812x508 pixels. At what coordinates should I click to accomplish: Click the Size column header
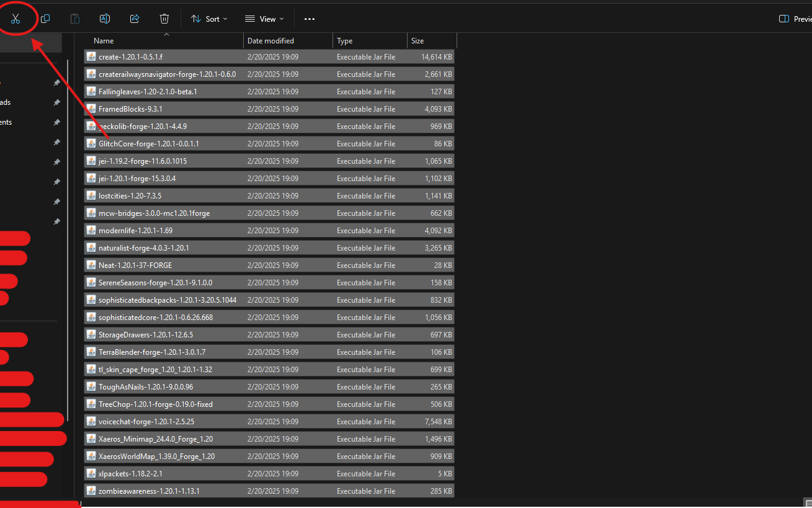(417, 41)
